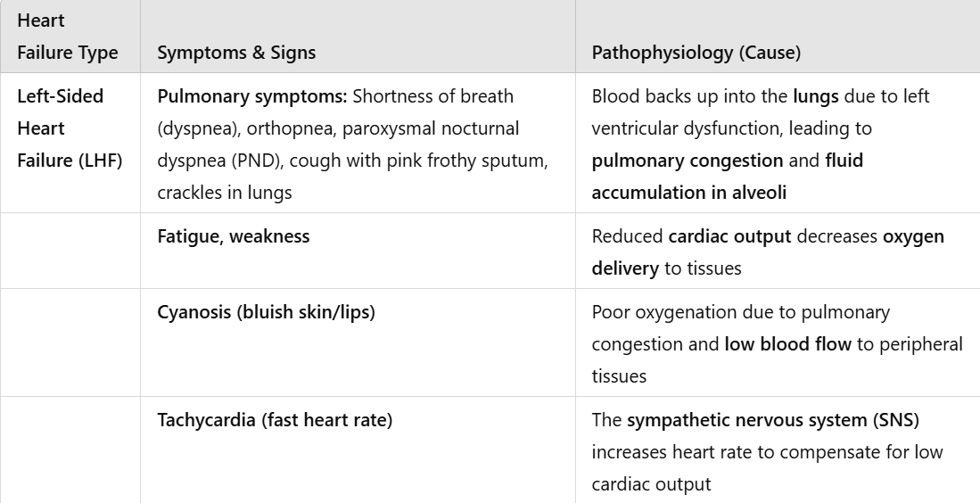Click 'paroxysmal nocturnal' text in the symptoms cell
This screenshot has width=980, height=503.
tap(431, 128)
